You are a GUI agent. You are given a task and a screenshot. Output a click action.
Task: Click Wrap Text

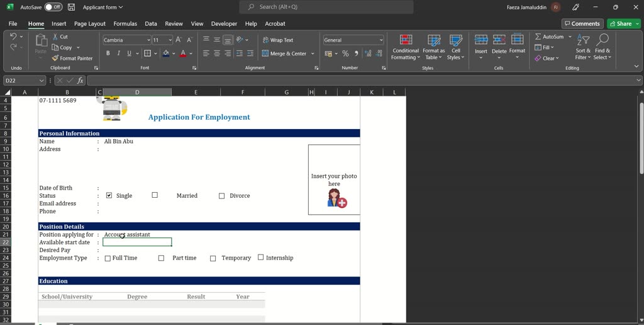point(277,40)
